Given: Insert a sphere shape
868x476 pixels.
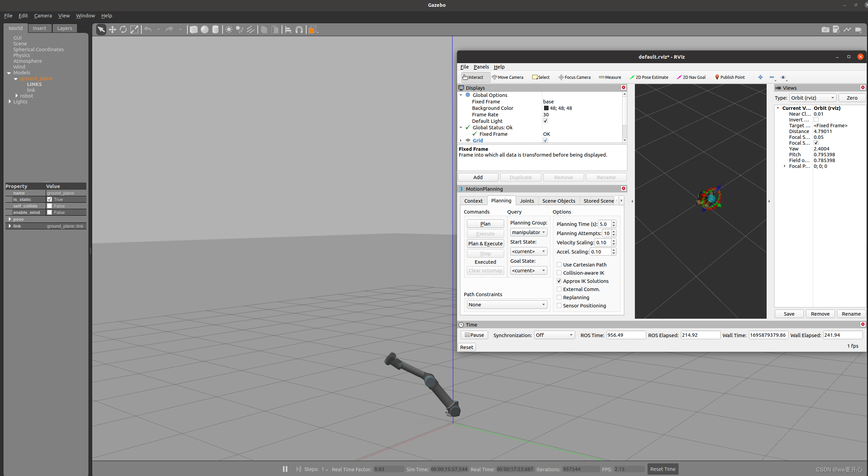Looking at the screenshot, I should coord(204,30).
